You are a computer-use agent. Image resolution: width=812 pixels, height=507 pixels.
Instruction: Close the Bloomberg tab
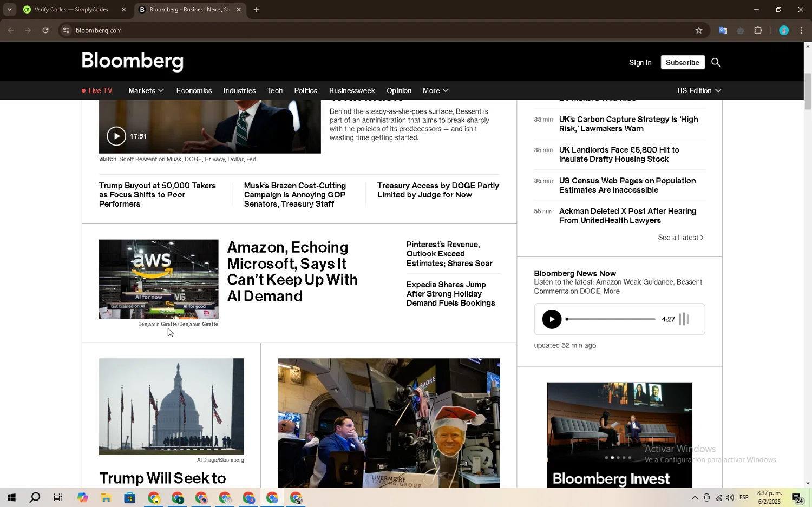[239, 10]
